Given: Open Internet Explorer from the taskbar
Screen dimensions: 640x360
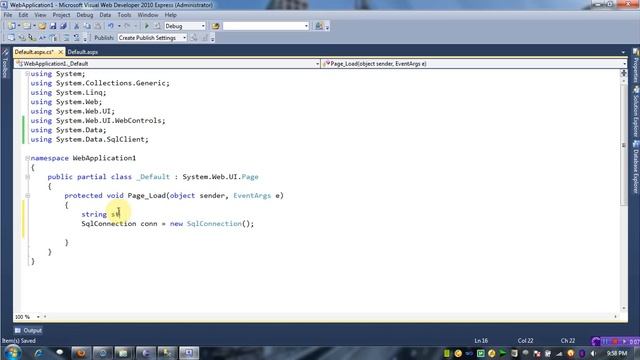Looking at the screenshot, I should click(x=39, y=353).
